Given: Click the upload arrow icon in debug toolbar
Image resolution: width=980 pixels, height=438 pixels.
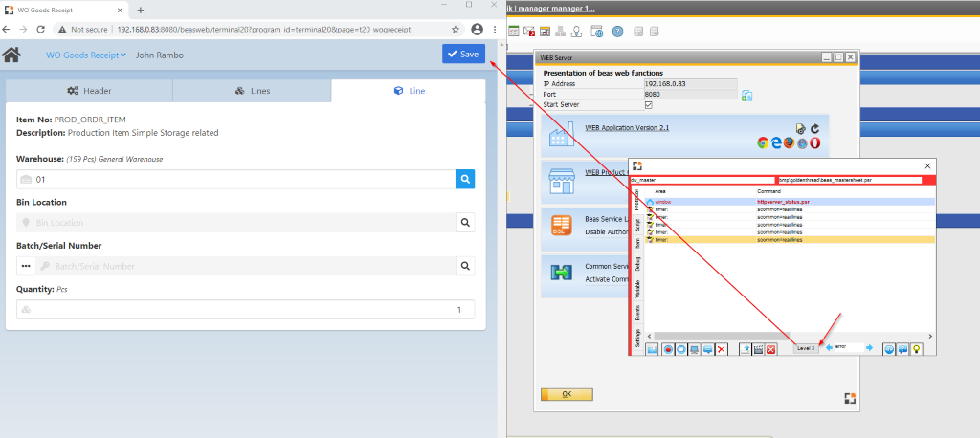Looking at the screenshot, I should pos(745,349).
